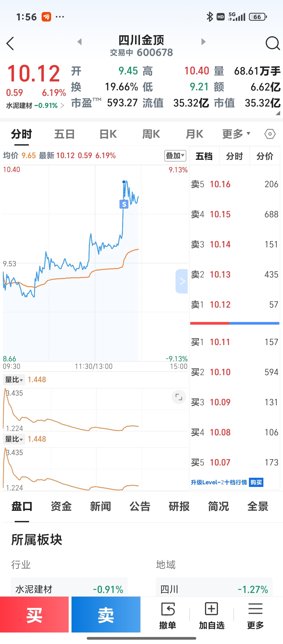Expand the 更多 chart period dropdown

(236, 134)
